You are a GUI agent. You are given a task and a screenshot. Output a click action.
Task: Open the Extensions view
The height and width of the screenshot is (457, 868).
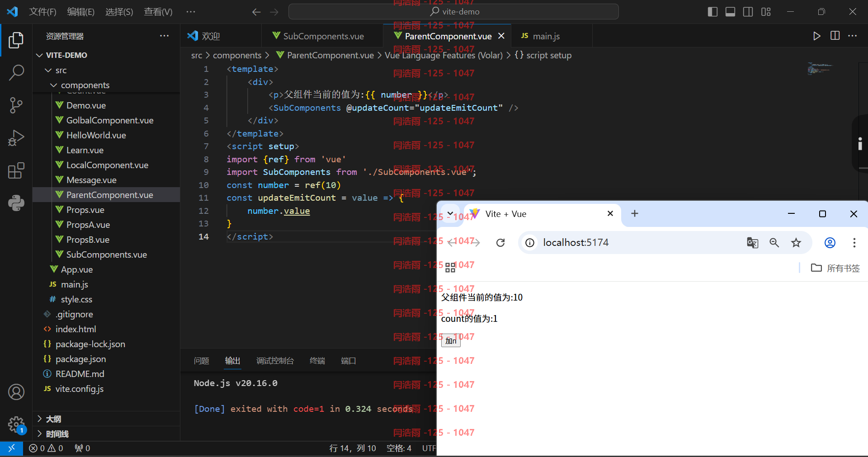click(x=16, y=171)
